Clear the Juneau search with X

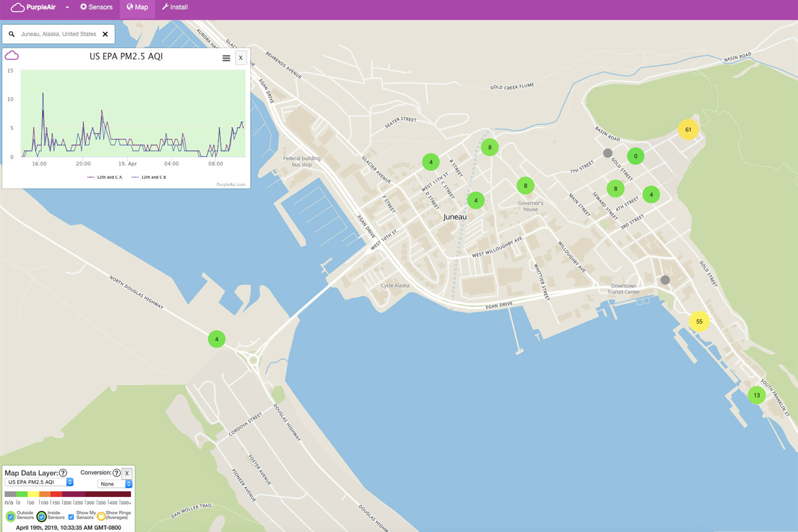pos(105,34)
